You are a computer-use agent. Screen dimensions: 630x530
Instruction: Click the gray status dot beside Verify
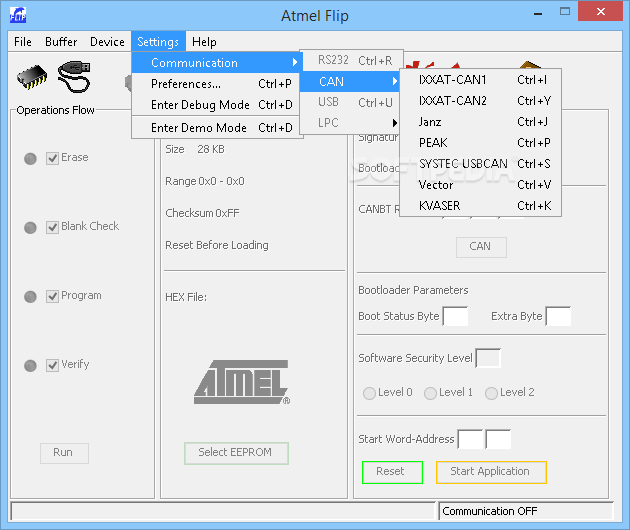click(30, 366)
